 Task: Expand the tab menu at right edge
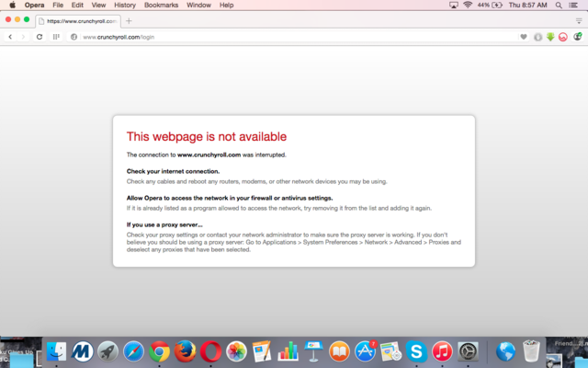tap(578, 20)
